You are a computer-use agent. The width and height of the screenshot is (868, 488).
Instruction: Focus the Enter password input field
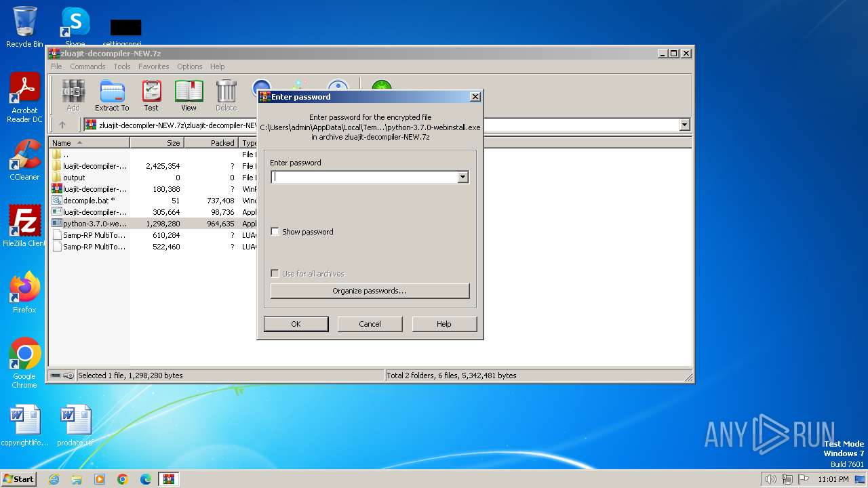pos(364,177)
